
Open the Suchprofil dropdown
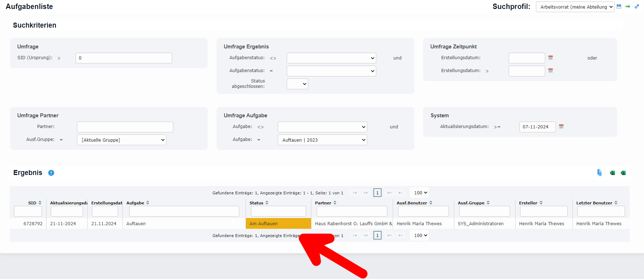click(575, 7)
